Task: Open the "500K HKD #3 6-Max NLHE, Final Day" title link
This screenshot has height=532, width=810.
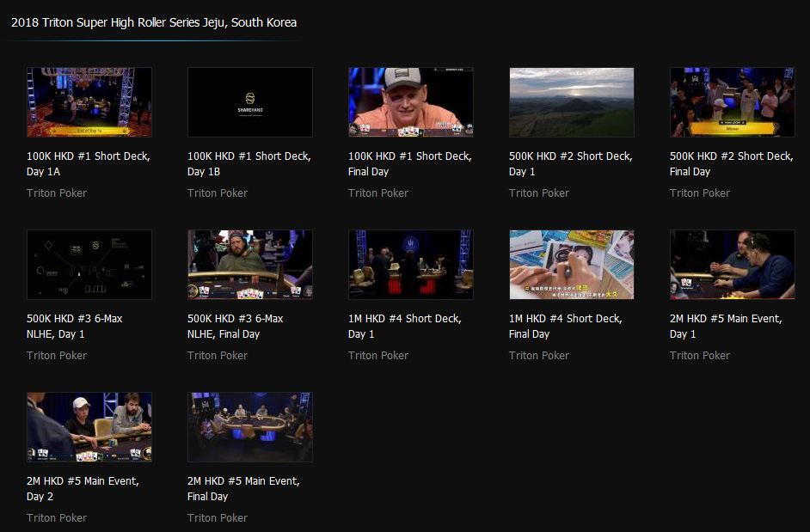Action: click(235, 326)
